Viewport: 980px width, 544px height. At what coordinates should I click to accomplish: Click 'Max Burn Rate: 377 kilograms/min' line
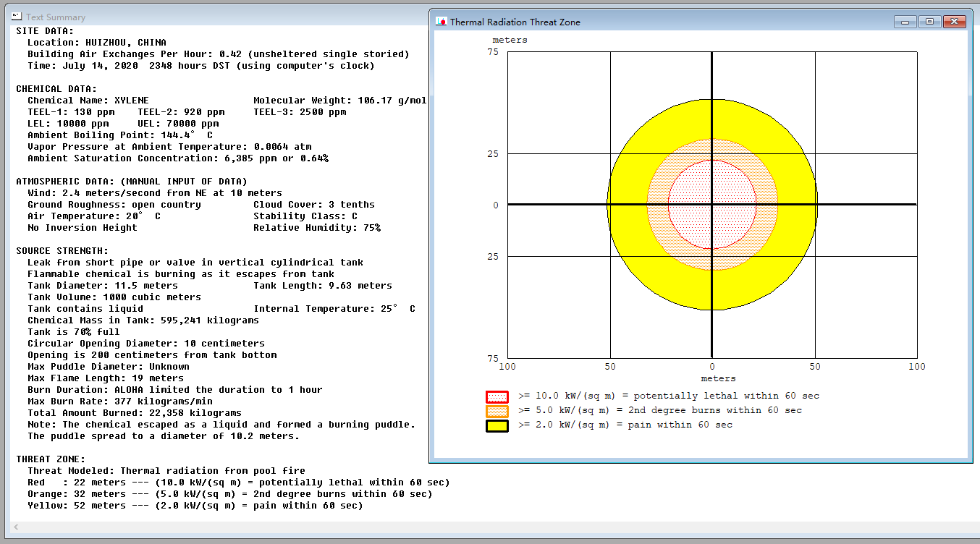120,401
